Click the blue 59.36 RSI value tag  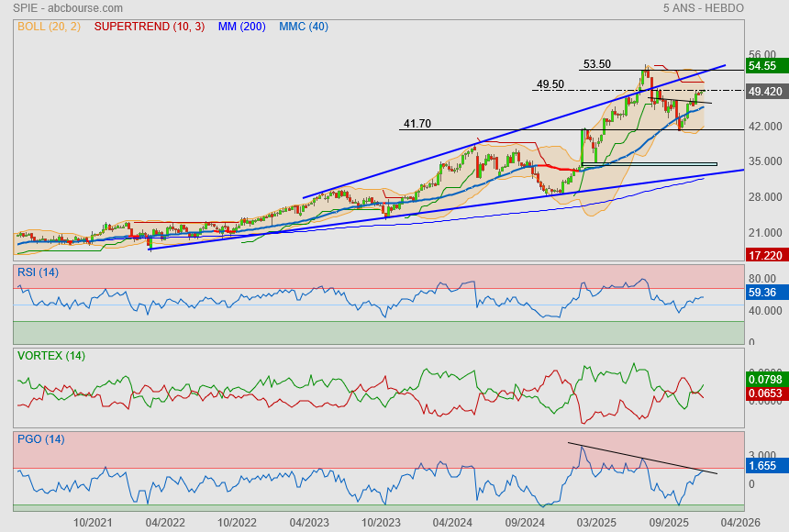[x=763, y=294]
